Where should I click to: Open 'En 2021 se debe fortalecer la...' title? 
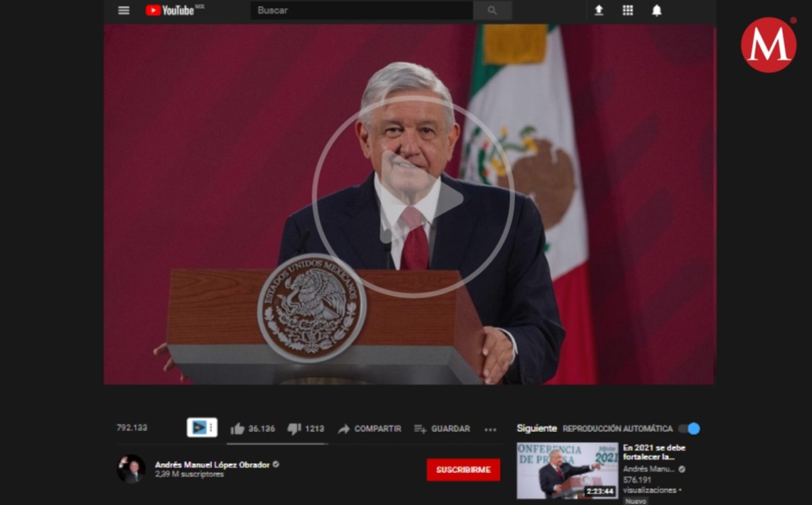point(654,452)
